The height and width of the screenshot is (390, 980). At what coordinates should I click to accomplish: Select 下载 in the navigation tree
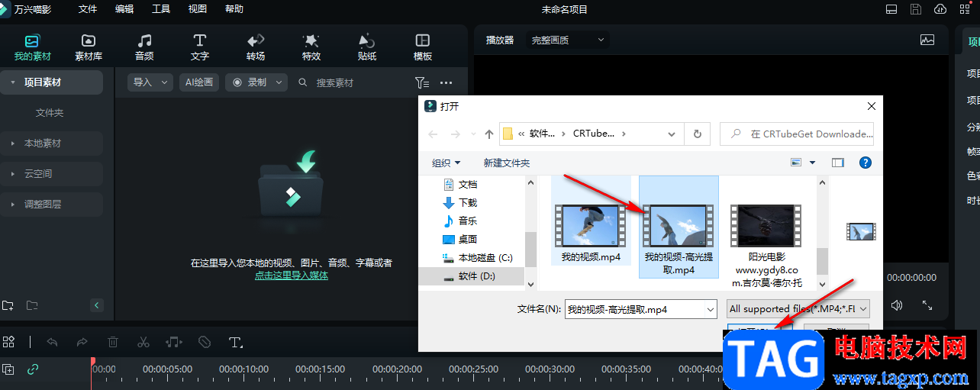468,203
